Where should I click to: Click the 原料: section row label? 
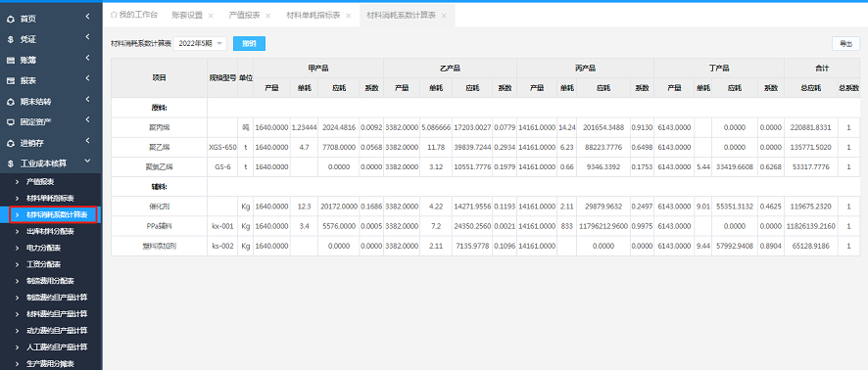click(160, 108)
